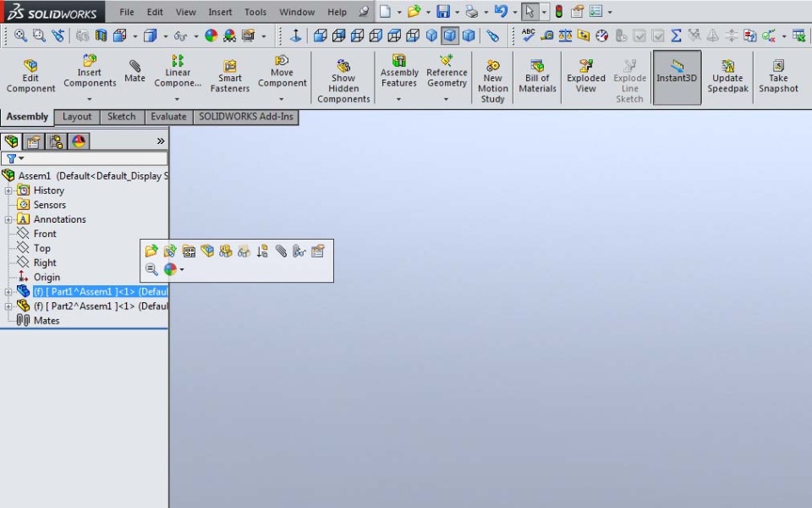Expand the Part2^Assem1 component node
The height and width of the screenshot is (508, 812).
[8, 306]
